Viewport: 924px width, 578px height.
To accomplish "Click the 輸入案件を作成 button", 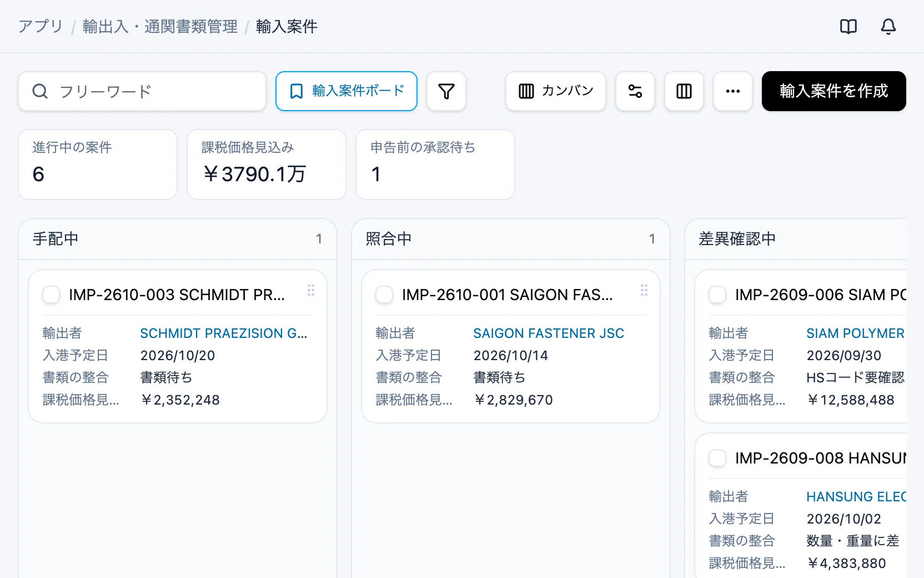I will [x=834, y=91].
